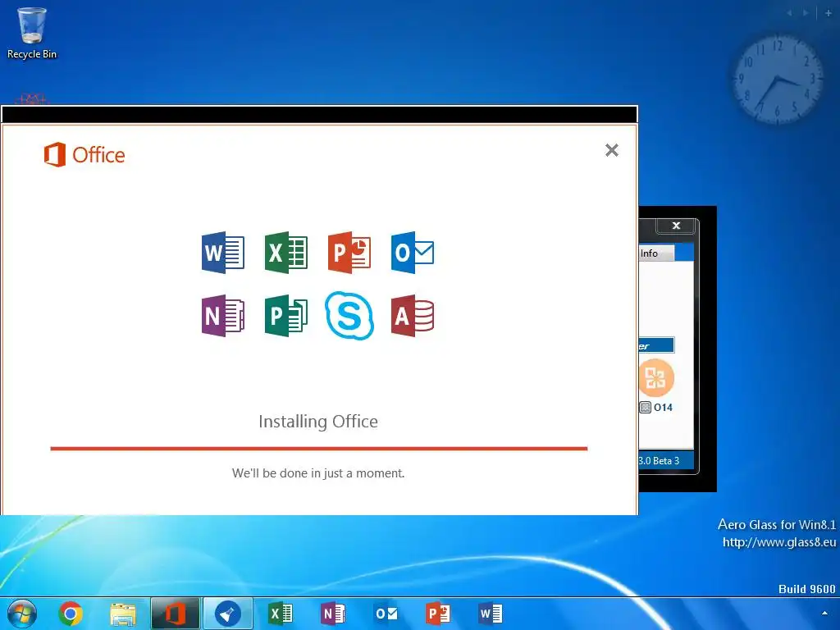Click the PowerPoint icon in the installer
Screen dimensions: 840x630
(349, 253)
